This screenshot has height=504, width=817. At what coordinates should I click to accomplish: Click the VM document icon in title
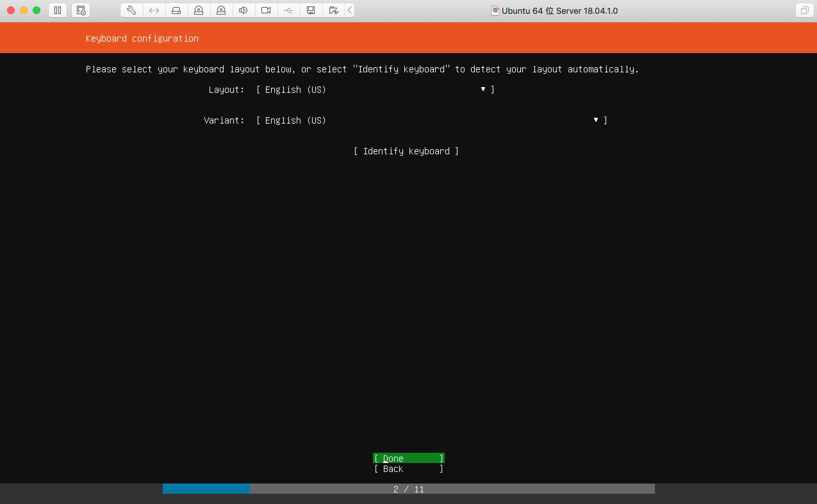click(x=495, y=11)
